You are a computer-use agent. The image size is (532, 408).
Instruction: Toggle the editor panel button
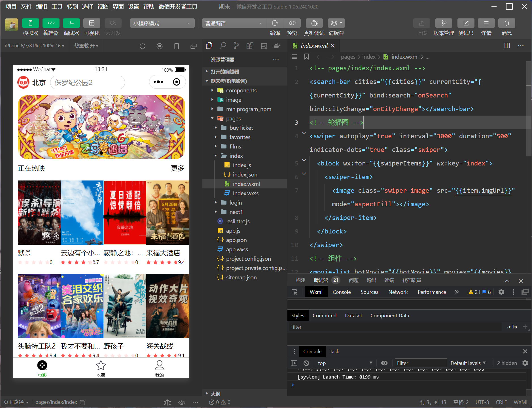tap(51, 23)
